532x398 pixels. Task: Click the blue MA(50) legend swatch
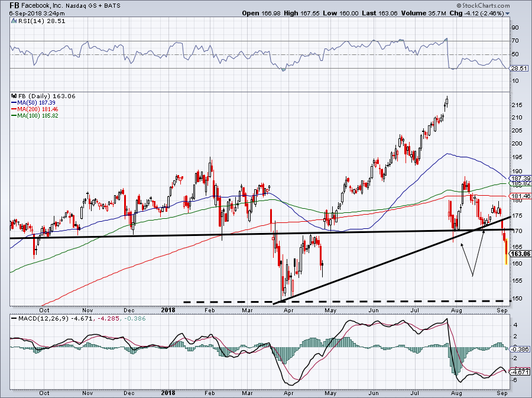click(14, 103)
